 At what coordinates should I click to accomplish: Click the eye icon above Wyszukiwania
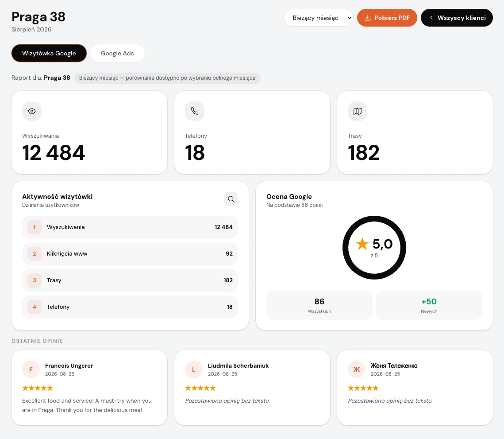32,111
